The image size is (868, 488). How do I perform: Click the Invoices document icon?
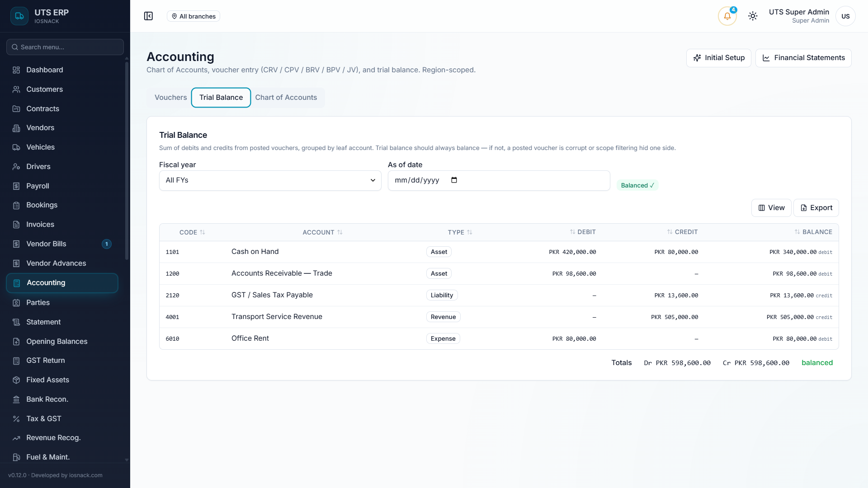tap(16, 225)
